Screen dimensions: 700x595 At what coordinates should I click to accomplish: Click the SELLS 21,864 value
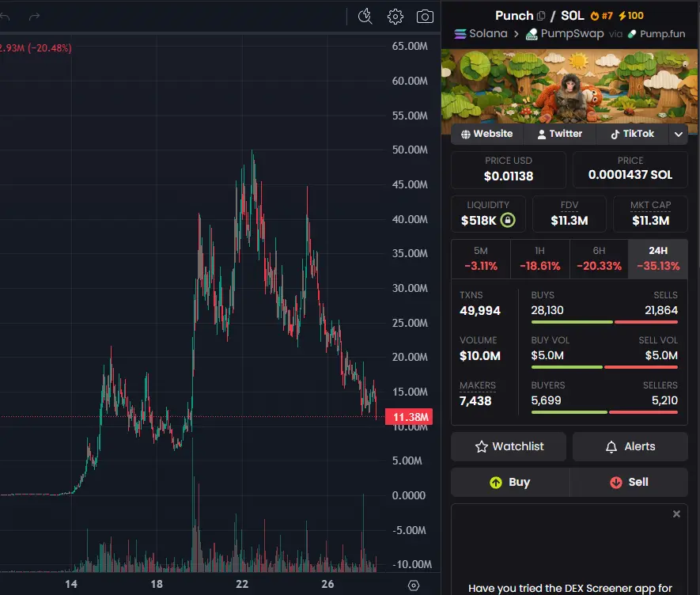tap(661, 310)
